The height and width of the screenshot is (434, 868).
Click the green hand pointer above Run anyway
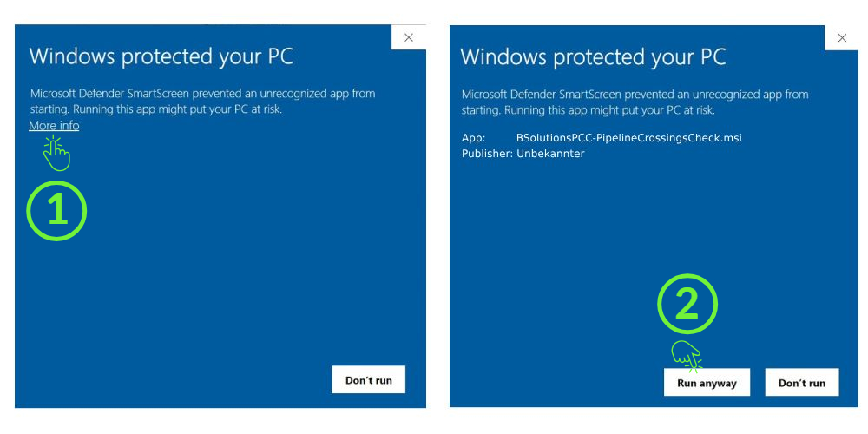coord(687,355)
